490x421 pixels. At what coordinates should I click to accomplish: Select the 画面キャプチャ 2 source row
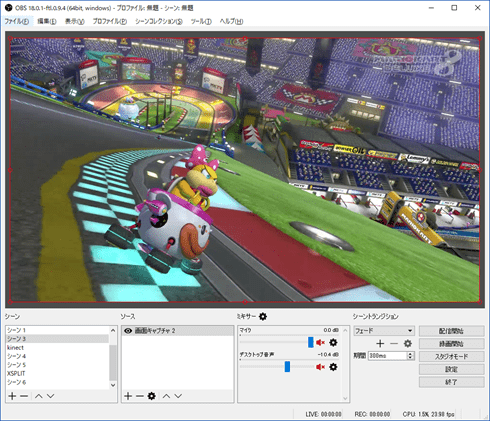[x=178, y=331]
